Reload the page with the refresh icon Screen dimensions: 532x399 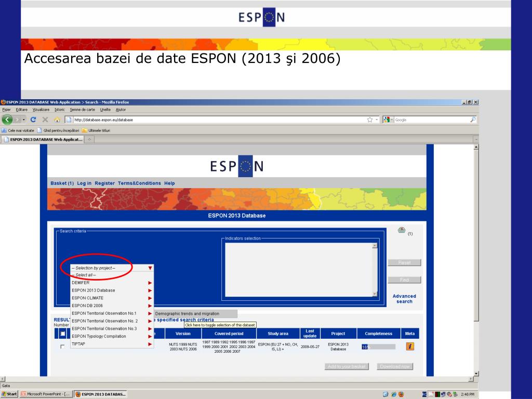tap(33, 119)
